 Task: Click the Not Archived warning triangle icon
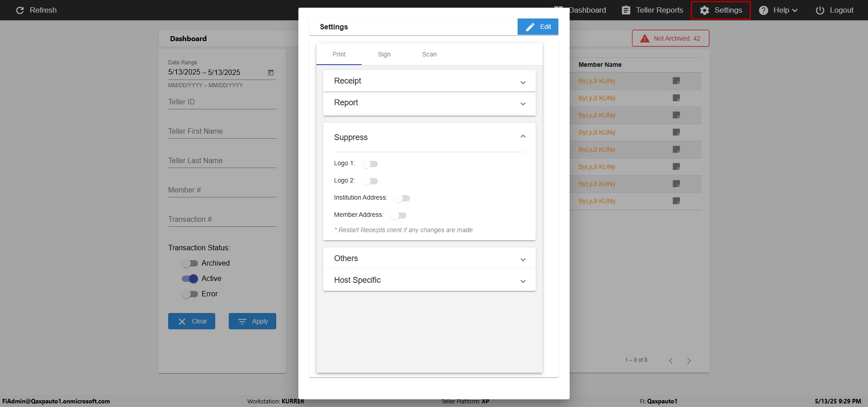[x=645, y=38]
